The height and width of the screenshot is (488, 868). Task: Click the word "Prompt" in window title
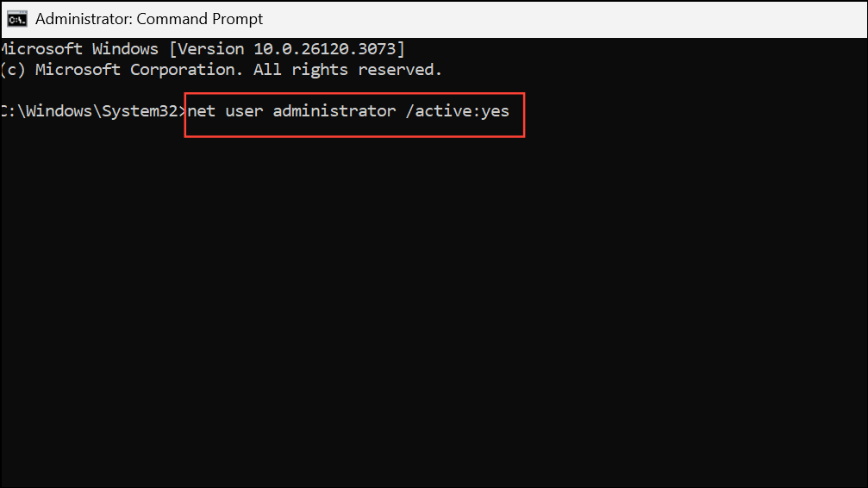(238, 19)
